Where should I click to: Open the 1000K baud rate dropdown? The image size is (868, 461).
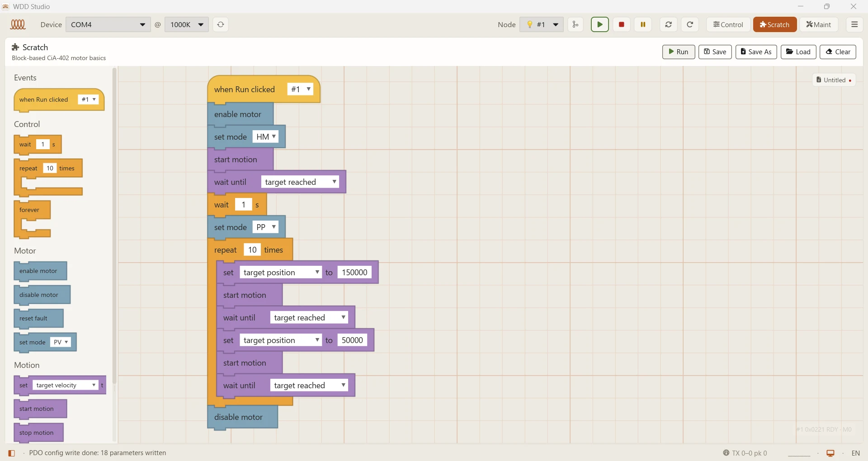(187, 24)
